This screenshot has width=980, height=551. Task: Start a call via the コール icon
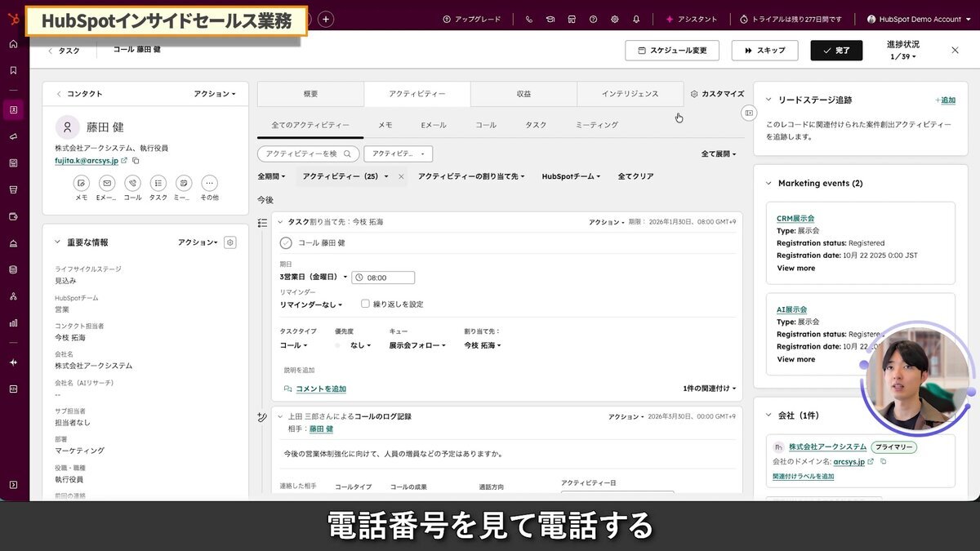click(131, 184)
